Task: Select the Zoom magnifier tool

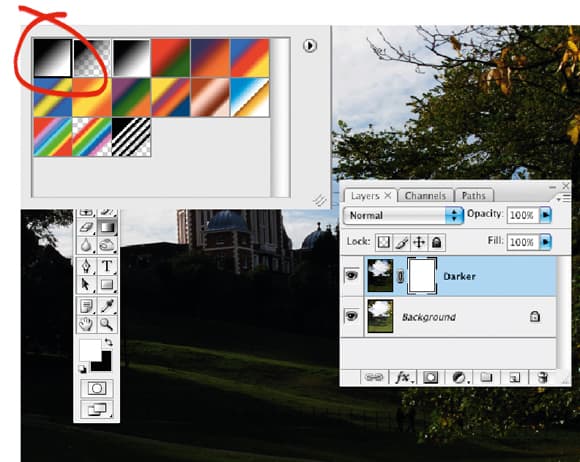Action: (x=107, y=324)
